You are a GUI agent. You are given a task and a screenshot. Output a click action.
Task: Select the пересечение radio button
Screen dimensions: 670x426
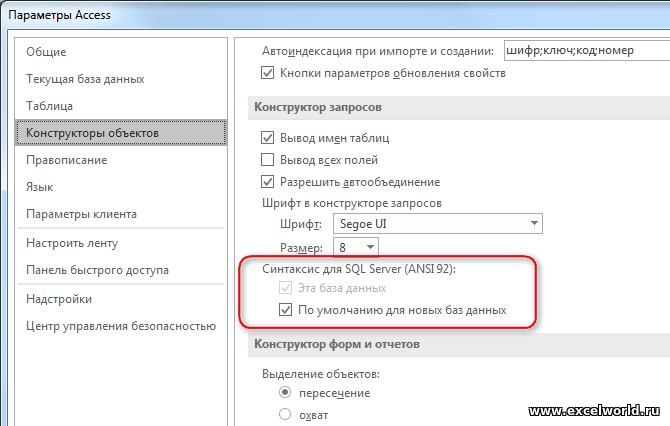click(x=285, y=392)
